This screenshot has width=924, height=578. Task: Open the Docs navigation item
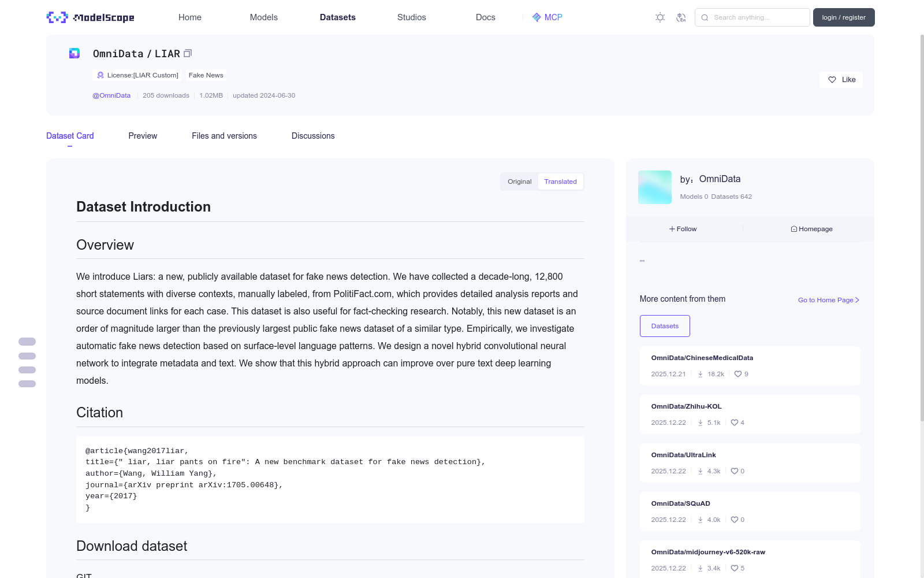(486, 17)
